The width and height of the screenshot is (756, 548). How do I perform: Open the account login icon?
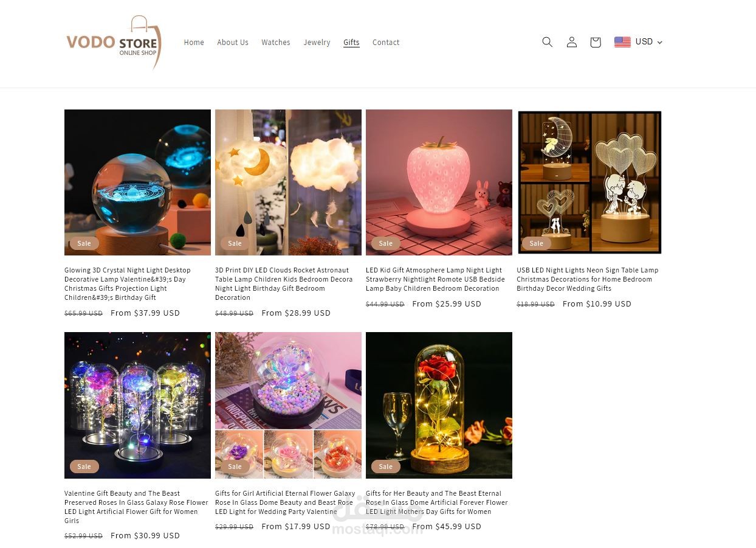click(571, 42)
